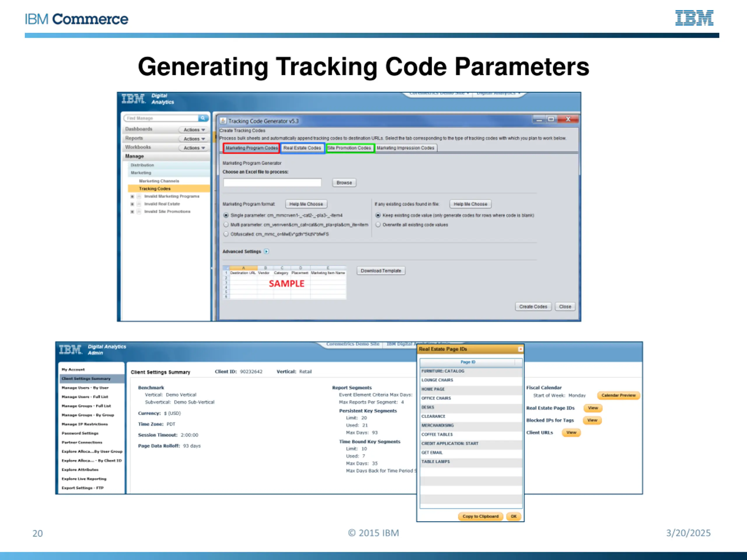Select the LOUNGE CHAIRS page ID row
Screen dimensions: 747x560
point(471,380)
